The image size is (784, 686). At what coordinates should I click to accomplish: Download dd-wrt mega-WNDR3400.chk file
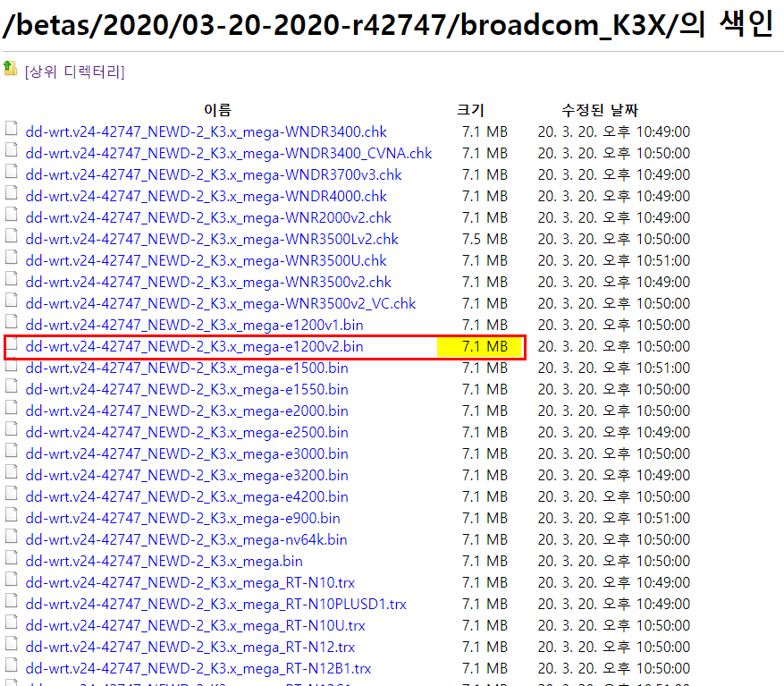click(206, 132)
